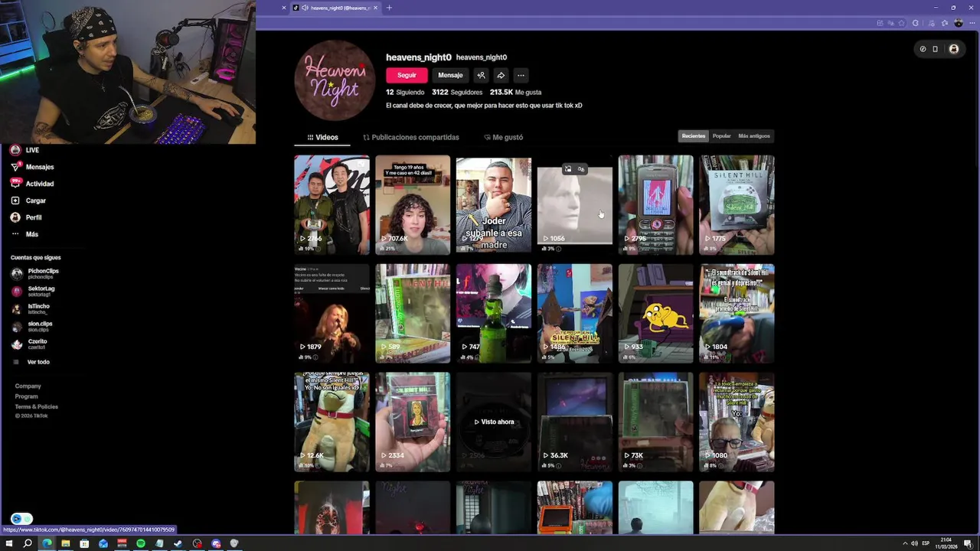Click the volume icon in system tray
Screen dimensions: 980x551
click(914, 543)
